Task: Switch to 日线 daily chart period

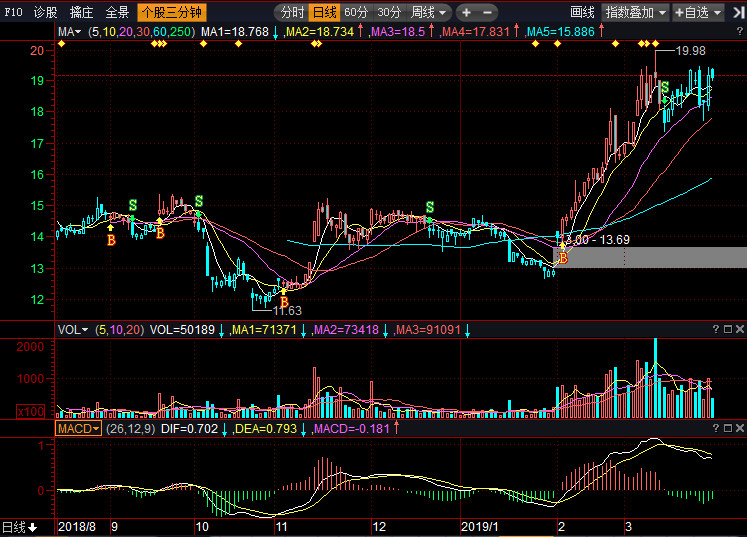Action: [x=324, y=13]
